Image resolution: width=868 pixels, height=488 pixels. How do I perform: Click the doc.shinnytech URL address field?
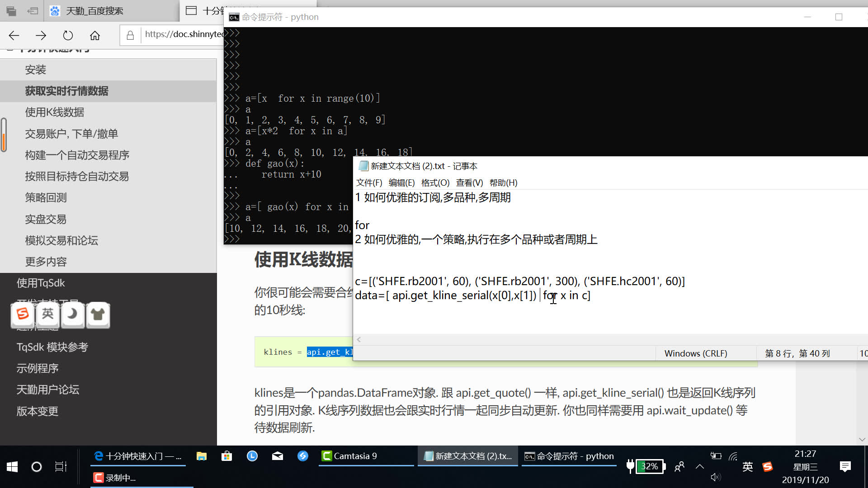pyautogui.click(x=184, y=34)
